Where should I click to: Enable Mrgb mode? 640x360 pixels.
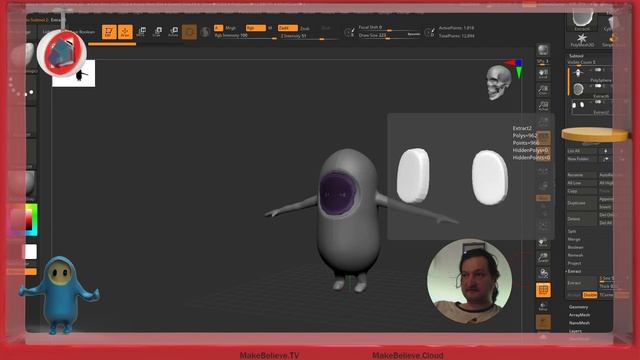[x=231, y=28]
